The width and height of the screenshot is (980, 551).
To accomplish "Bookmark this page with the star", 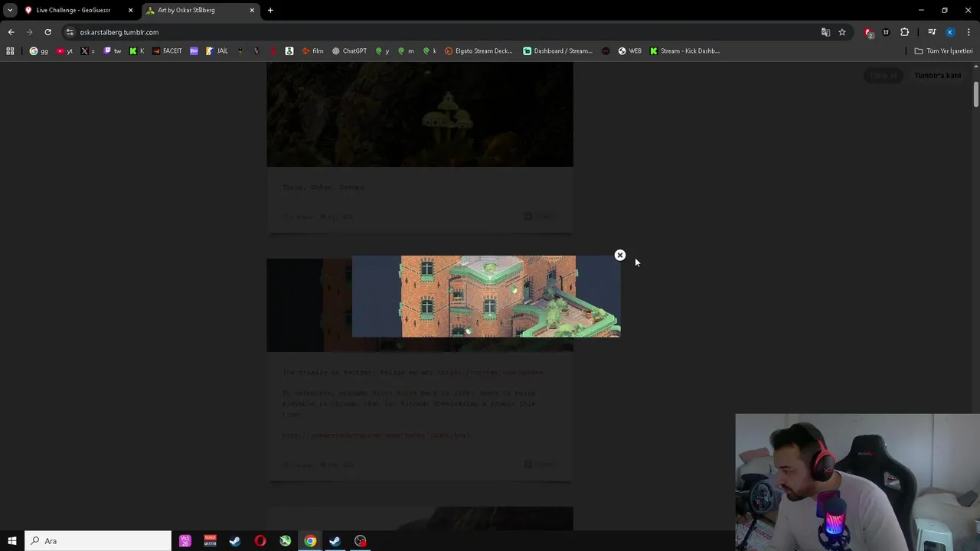I will point(842,32).
